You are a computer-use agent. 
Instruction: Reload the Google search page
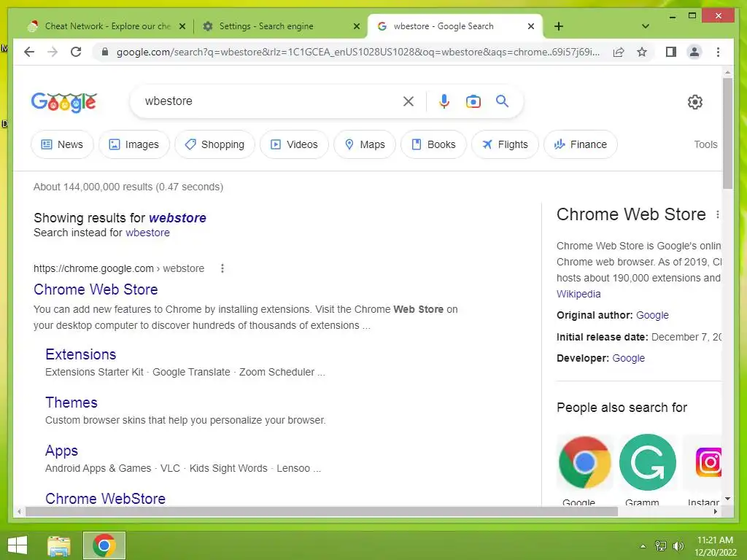click(x=76, y=52)
